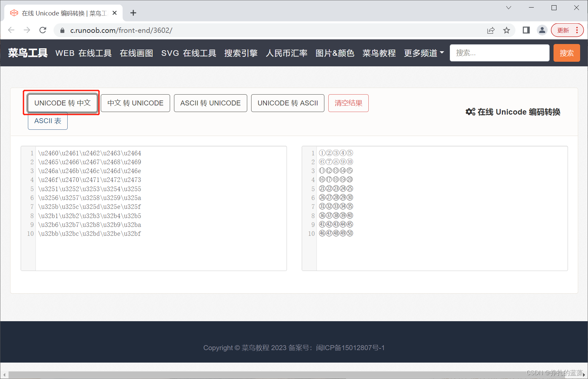
Task: Click the 清空结果 clear button
Action: [348, 103]
